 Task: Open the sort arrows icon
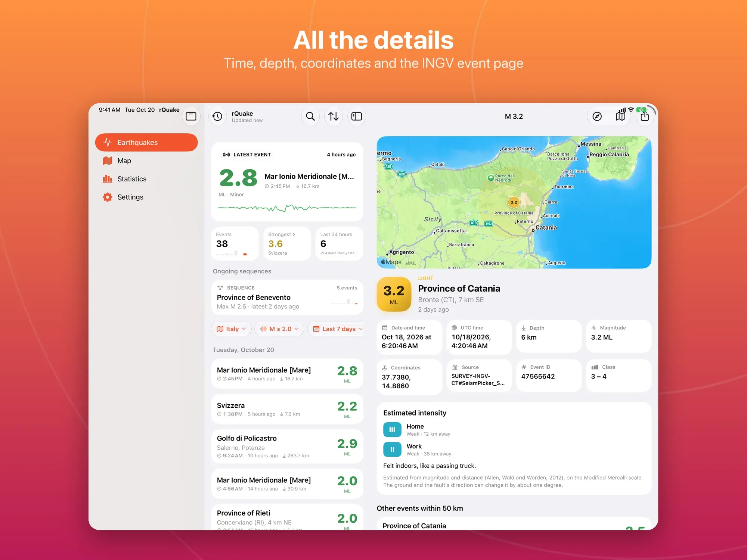coord(334,116)
